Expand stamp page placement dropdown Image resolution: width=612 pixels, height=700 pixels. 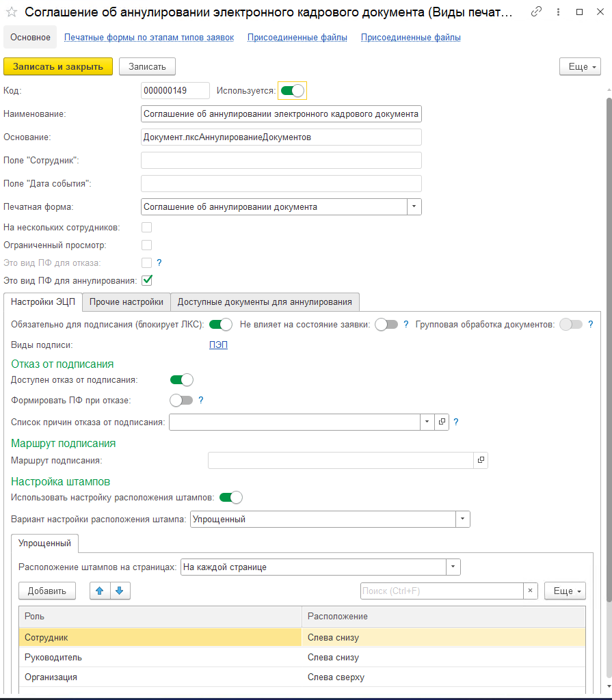click(453, 567)
